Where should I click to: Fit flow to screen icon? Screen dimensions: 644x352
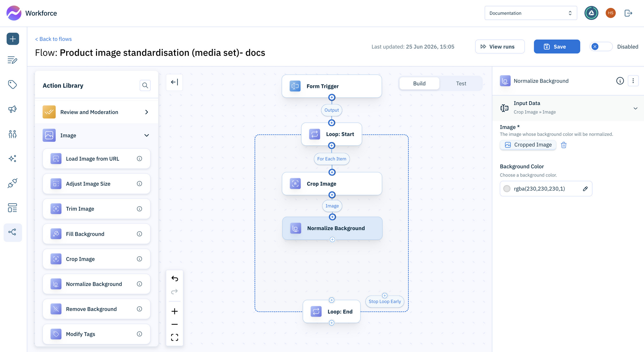click(175, 338)
